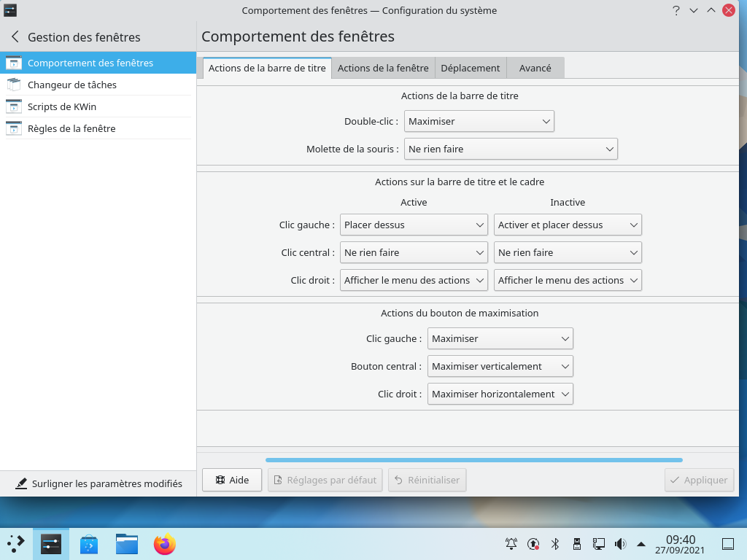
Task: Select Actions de la barre de titre tab
Action: (267, 68)
